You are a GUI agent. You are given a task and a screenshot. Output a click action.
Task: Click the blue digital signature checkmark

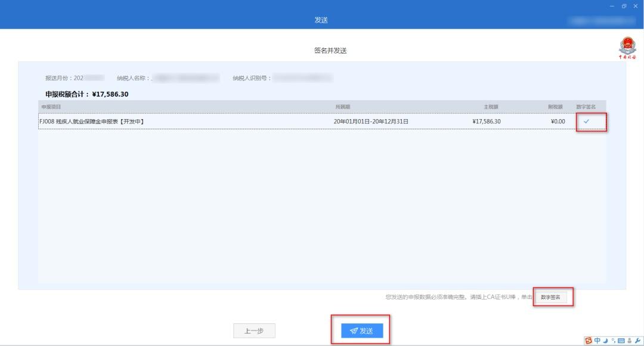586,121
